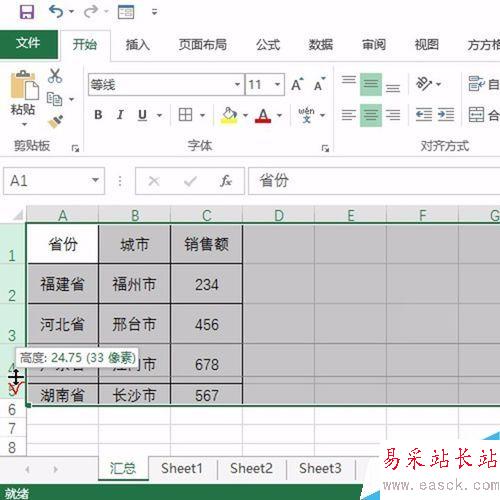This screenshot has width=500, height=500.
Task: Expand the Fill Color palette arrow
Action: coord(245,115)
